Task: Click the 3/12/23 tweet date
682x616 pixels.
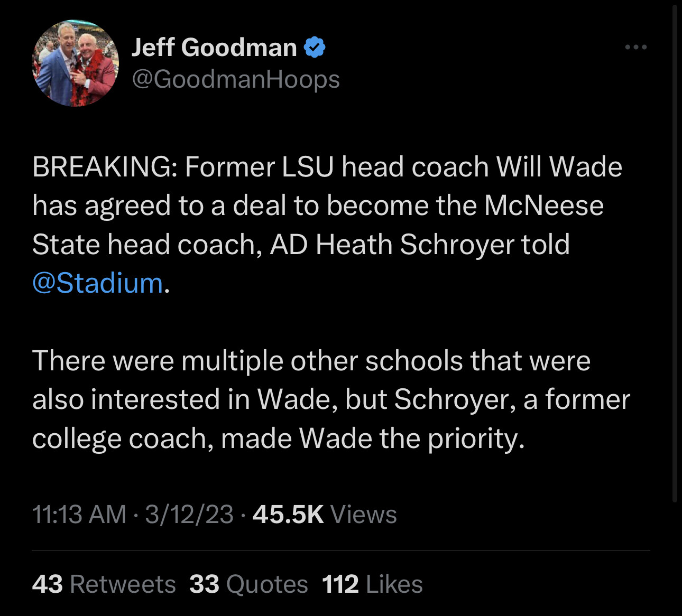Action: coord(189,514)
